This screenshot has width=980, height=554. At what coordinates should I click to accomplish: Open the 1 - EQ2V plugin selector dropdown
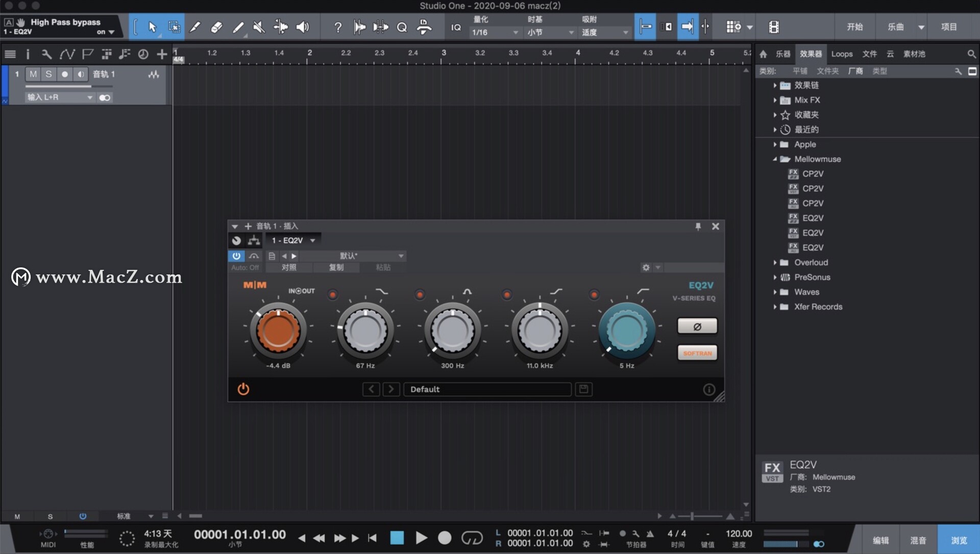293,240
